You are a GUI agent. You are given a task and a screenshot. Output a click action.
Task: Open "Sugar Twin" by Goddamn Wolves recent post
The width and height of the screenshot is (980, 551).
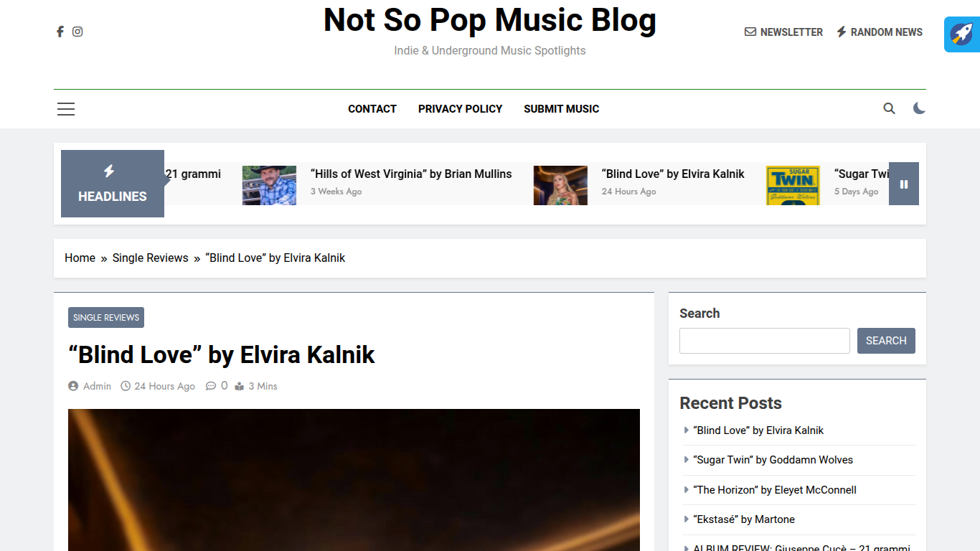pos(773,460)
